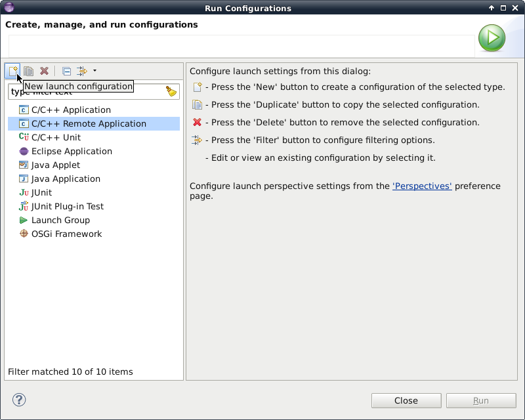Select C/C++ Remote Application entry

(94, 123)
